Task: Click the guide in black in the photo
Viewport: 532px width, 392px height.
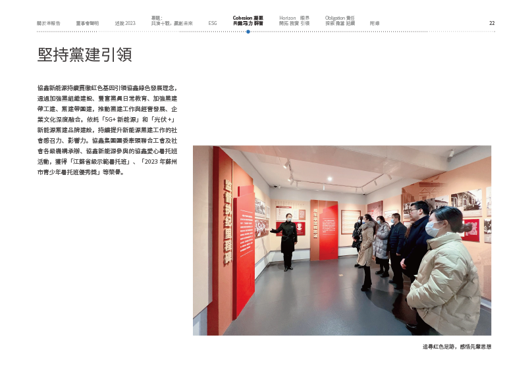Action: (x=287, y=241)
